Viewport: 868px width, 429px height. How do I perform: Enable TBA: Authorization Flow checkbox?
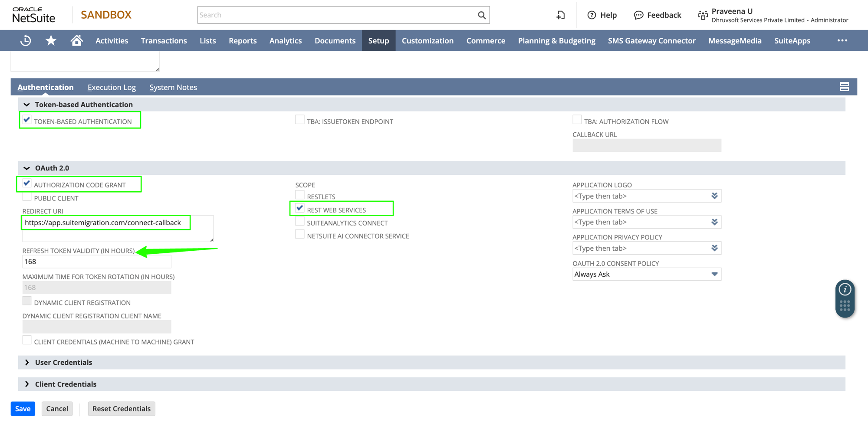coord(577,120)
